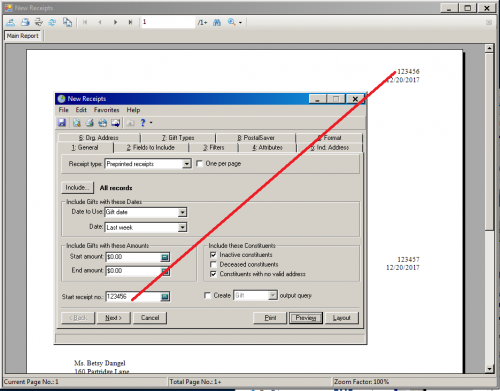Click the blue question mark help icon

(x=143, y=123)
